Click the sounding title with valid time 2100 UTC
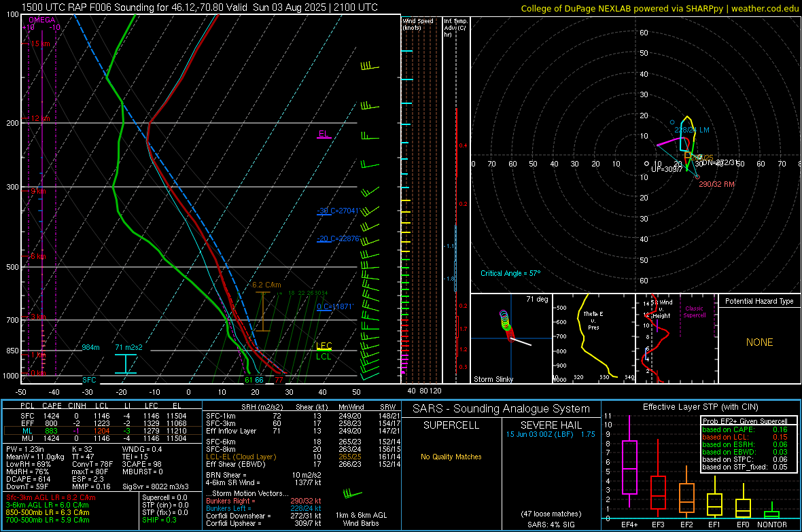Image resolution: width=802 pixels, height=532 pixels. coord(199,7)
